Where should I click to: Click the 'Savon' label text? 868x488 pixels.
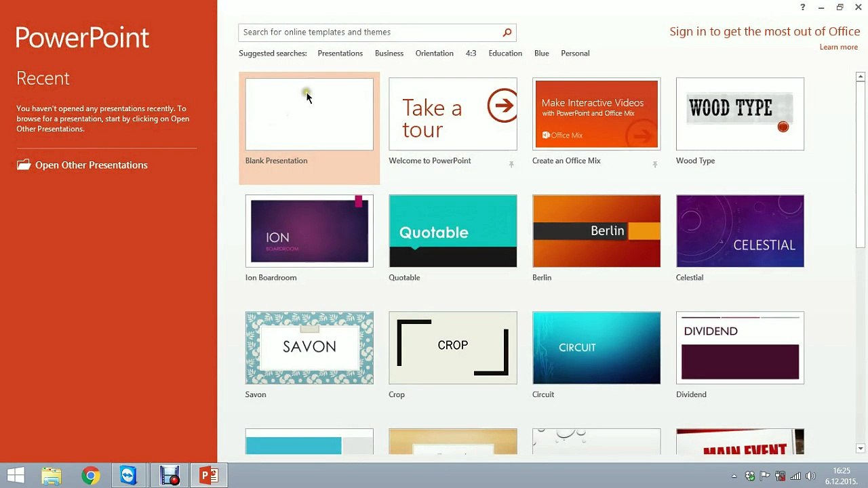coord(256,394)
